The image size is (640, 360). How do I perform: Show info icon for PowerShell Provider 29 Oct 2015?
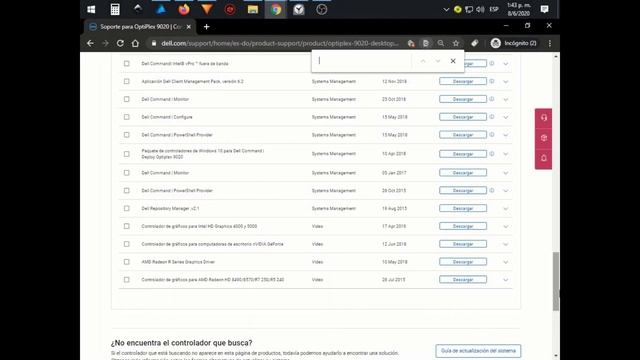pyautogui.click(x=492, y=190)
